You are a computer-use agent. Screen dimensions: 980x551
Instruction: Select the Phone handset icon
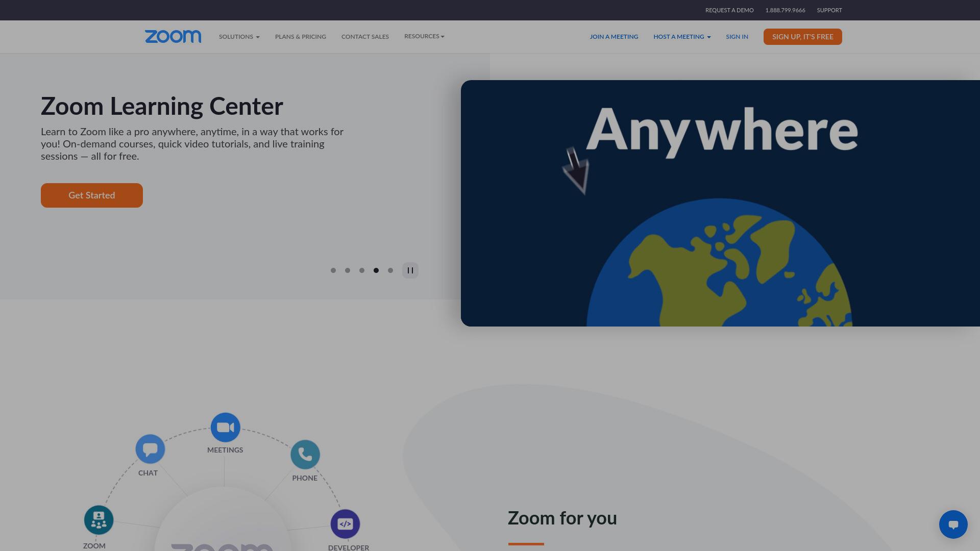click(x=305, y=455)
